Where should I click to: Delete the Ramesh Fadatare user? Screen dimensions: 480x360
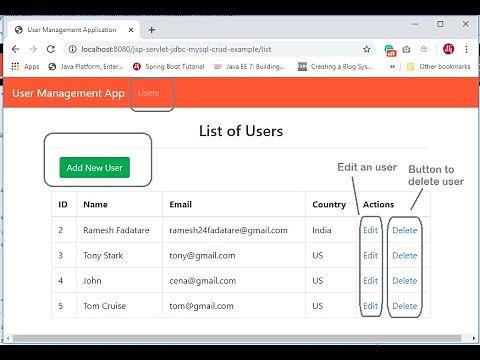pos(405,230)
